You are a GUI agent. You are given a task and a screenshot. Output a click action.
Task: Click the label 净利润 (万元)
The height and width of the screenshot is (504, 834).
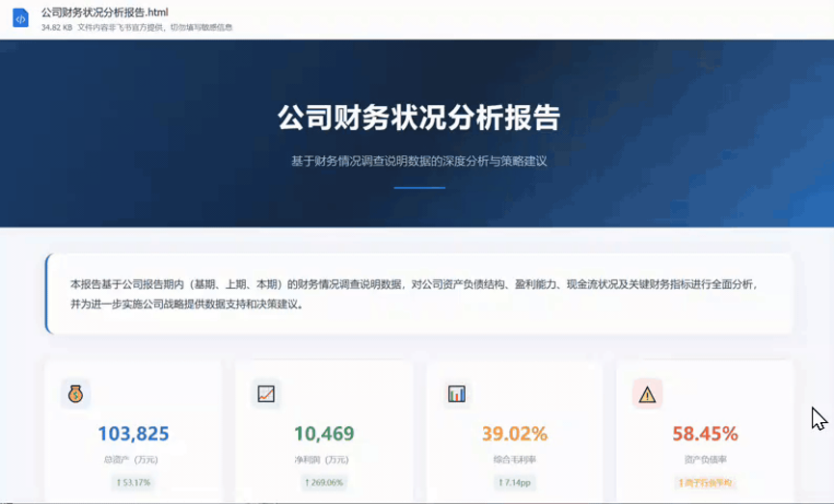322,460
